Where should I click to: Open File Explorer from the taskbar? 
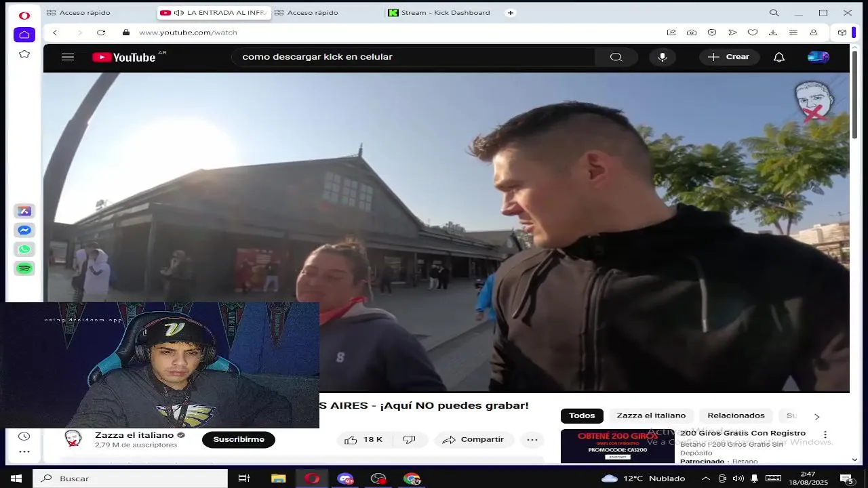pos(278,479)
